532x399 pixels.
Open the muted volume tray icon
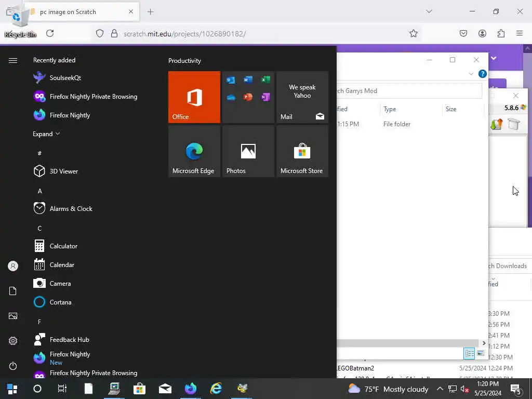(x=464, y=389)
